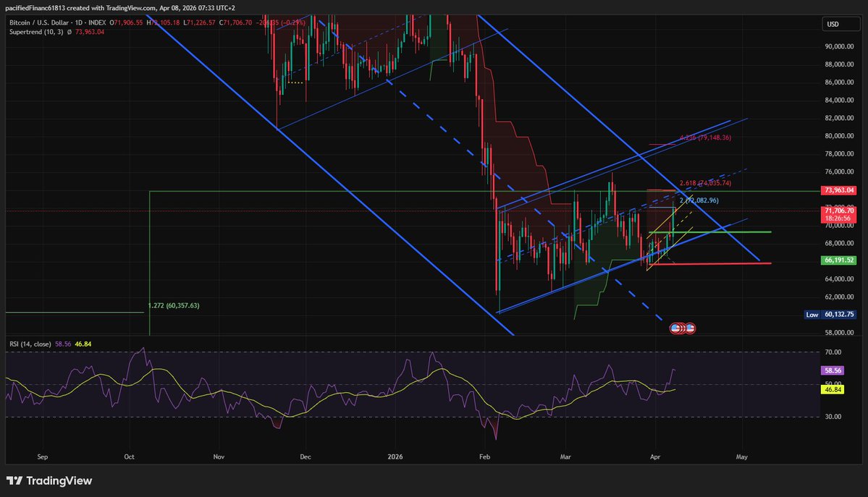Click the May label on time axis
Image resolution: width=868 pixels, height=497 pixels.
point(742,456)
